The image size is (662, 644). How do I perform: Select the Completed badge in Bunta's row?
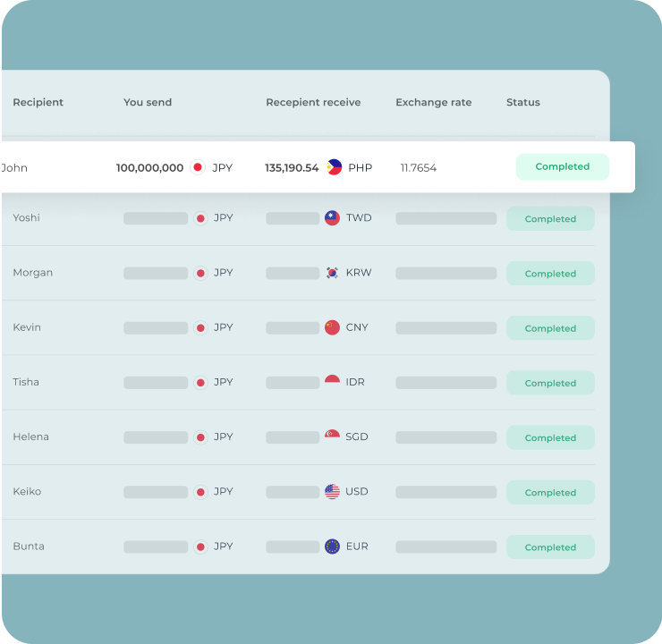click(550, 547)
